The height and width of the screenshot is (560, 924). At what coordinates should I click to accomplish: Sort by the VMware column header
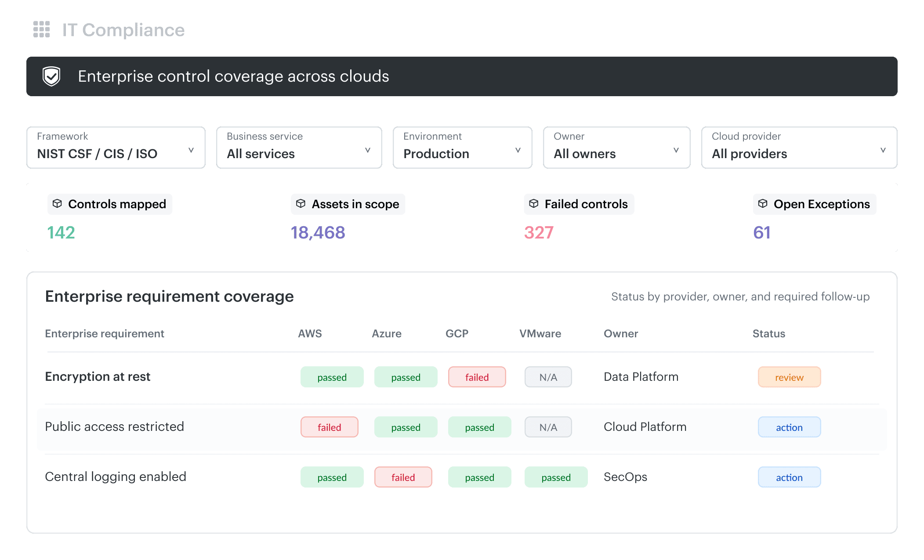[540, 334]
